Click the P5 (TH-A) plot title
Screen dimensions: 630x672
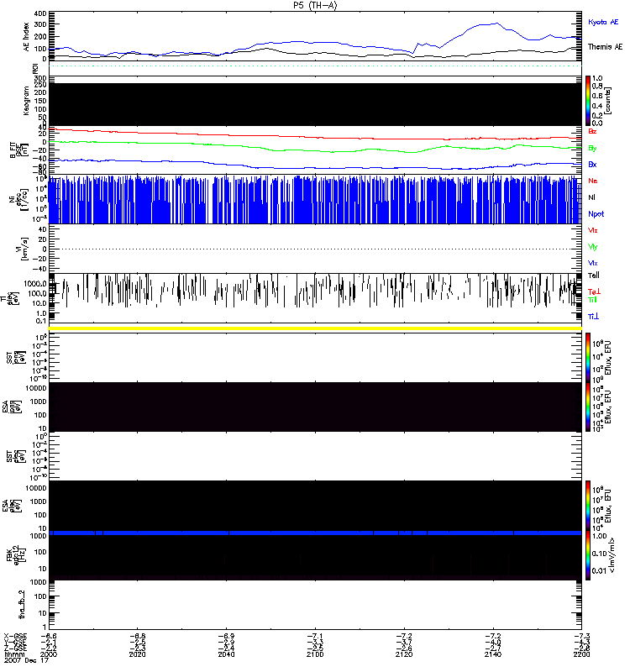315,5
